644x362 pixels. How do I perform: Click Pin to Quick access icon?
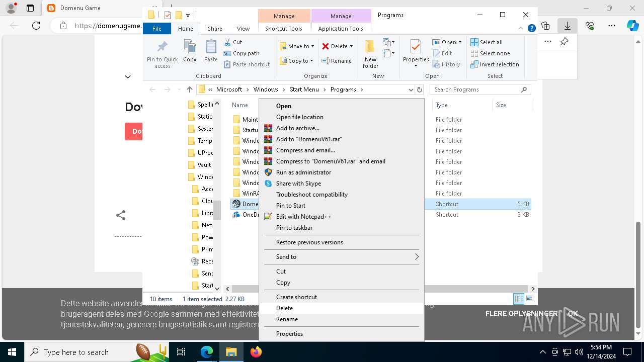[162, 54]
